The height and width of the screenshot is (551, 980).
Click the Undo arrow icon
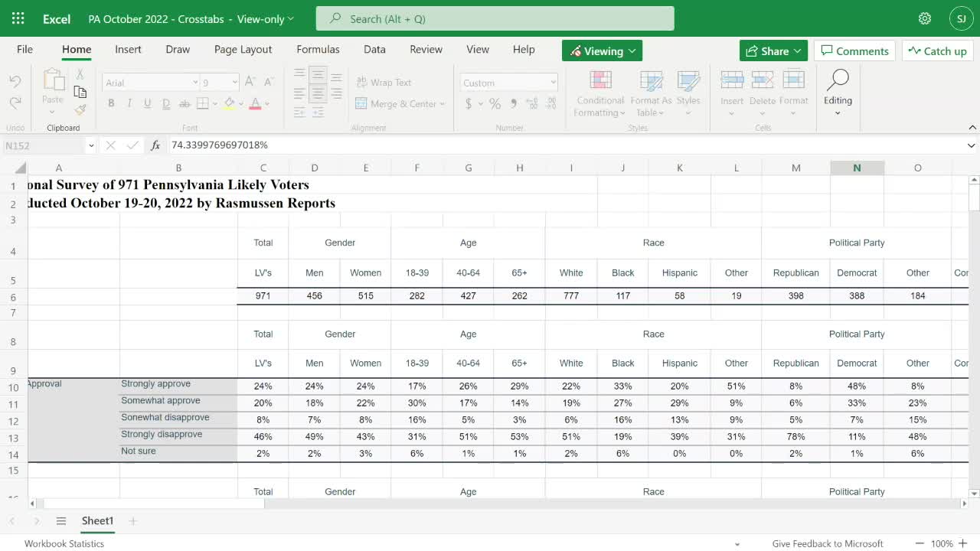[x=15, y=81]
